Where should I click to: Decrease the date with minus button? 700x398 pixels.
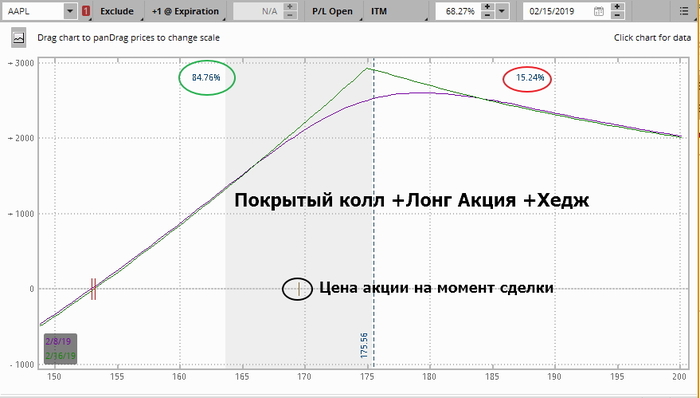617,15
